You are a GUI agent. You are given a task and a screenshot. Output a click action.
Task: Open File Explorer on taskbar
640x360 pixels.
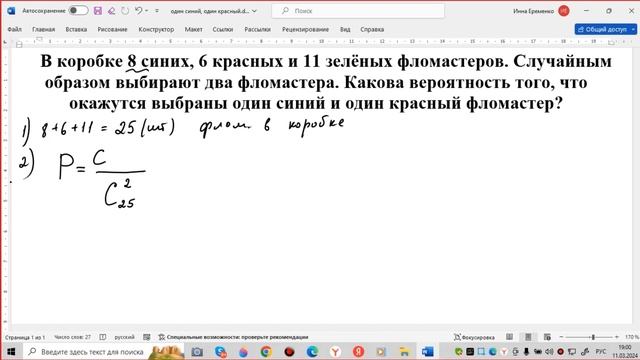pyautogui.click(x=404, y=351)
